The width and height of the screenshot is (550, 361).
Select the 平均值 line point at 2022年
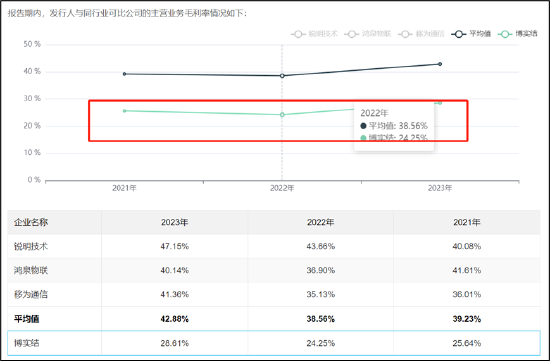(282, 76)
